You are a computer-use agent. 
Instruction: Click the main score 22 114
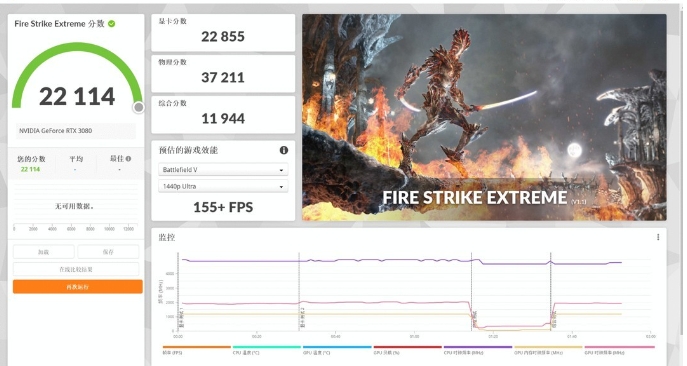click(77, 96)
